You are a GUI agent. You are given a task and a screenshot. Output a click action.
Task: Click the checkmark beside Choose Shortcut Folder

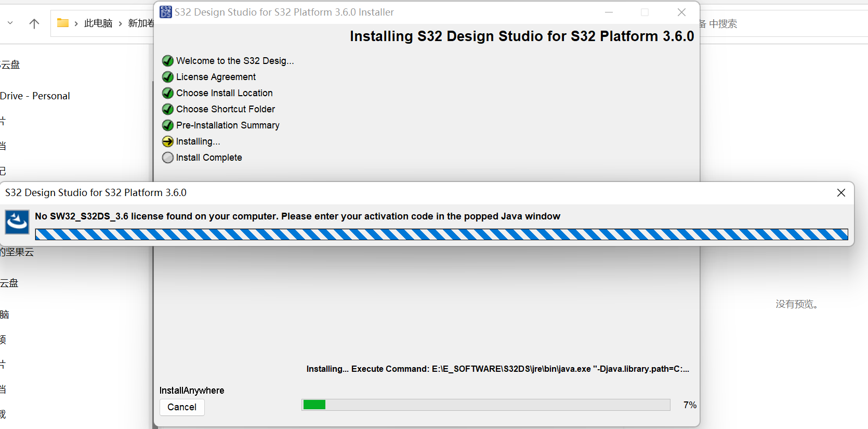[x=167, y=109]
